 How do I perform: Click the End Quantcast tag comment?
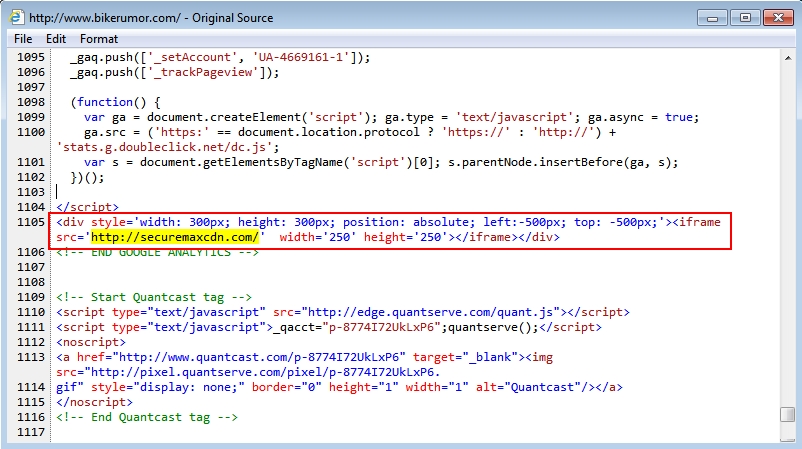coord(148,417)
